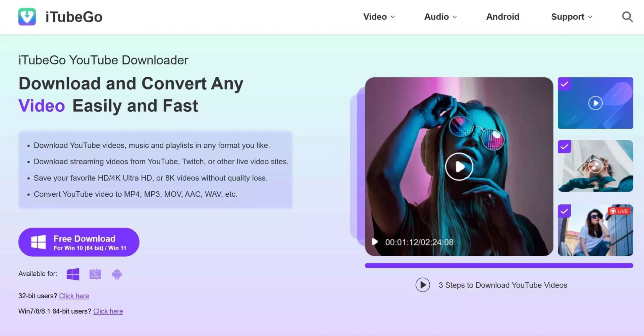Click the 32-bit users Click here link
Image resolution: width=644 pixels, height=336 pixels.
tap(74, 296)
